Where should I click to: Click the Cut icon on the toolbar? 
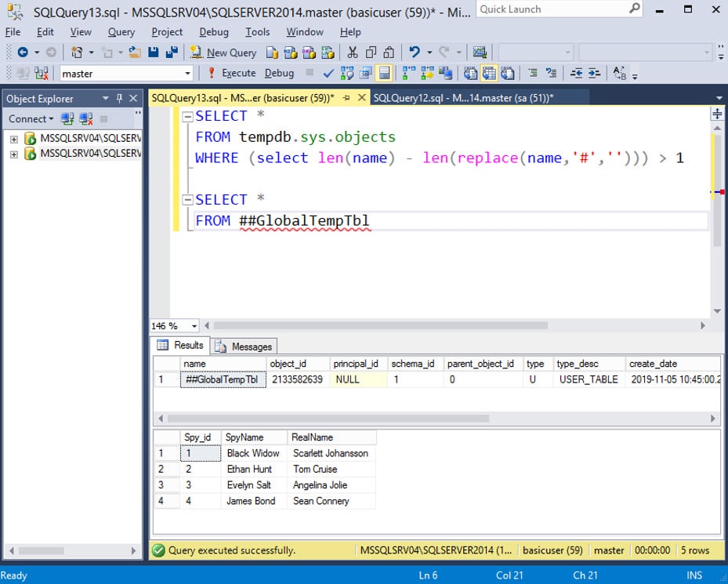(352, 52)
